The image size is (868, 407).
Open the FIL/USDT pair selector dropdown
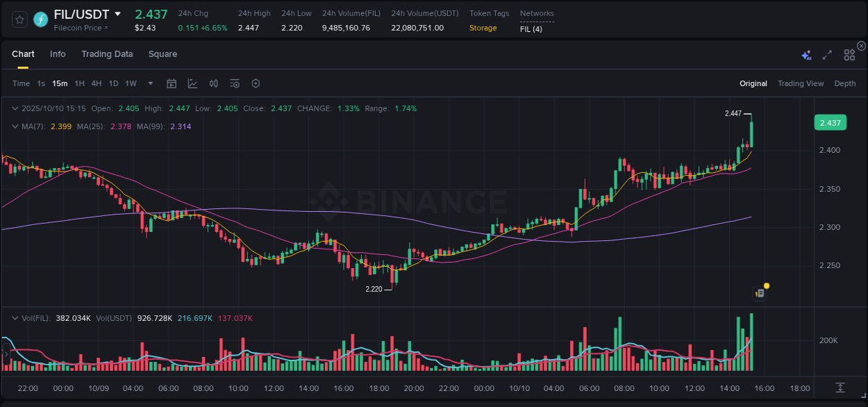tap(117, 13)
